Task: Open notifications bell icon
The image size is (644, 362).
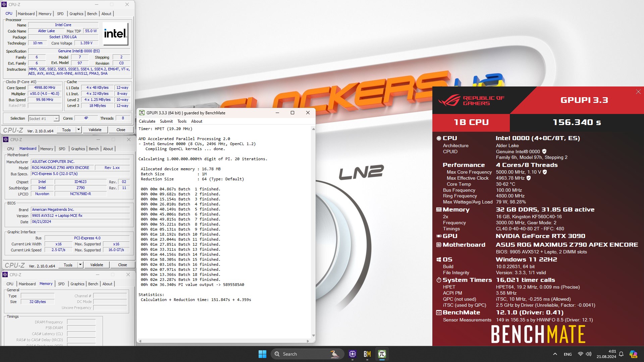Action: pos(621,354)
